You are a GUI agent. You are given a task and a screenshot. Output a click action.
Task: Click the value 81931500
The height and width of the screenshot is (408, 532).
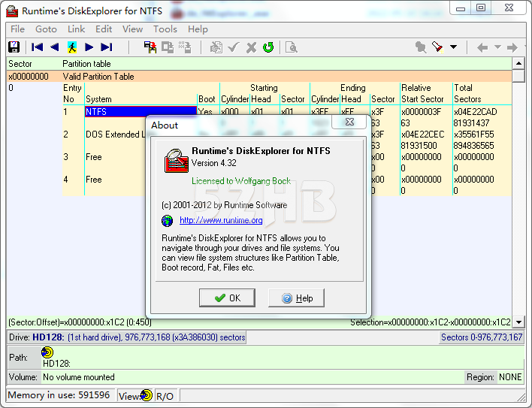419,146
